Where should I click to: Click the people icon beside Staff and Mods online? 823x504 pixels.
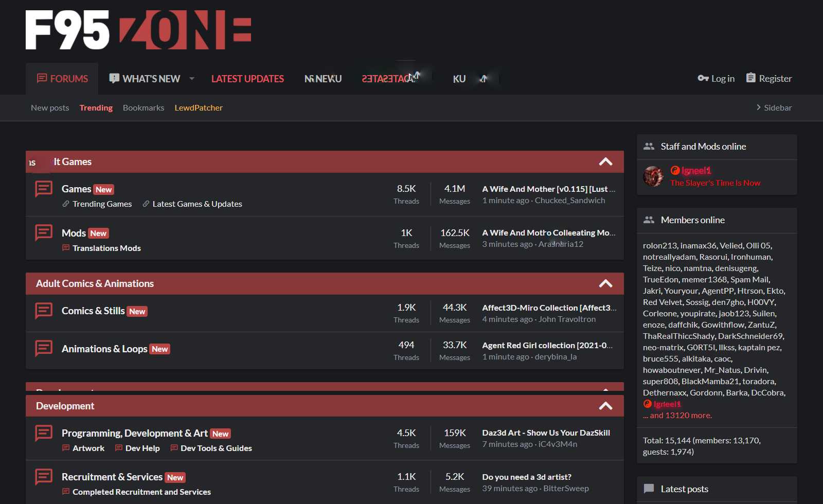(649, 147)
